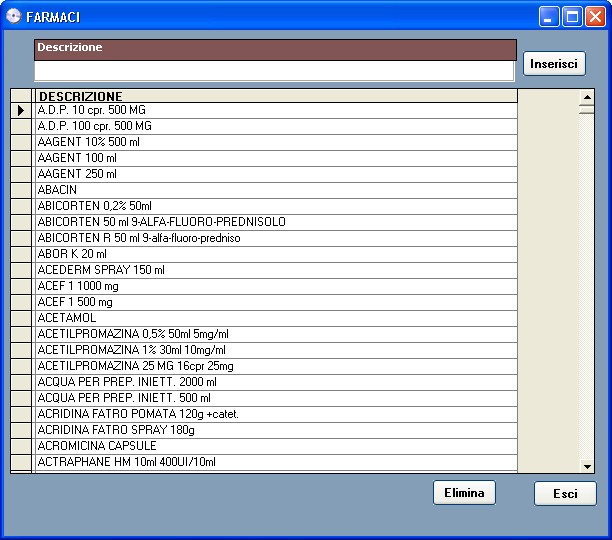Select row A.D.P. 10 cpr. 500 MG
This screenshot has width=612, height=540.
coord(276,111)
